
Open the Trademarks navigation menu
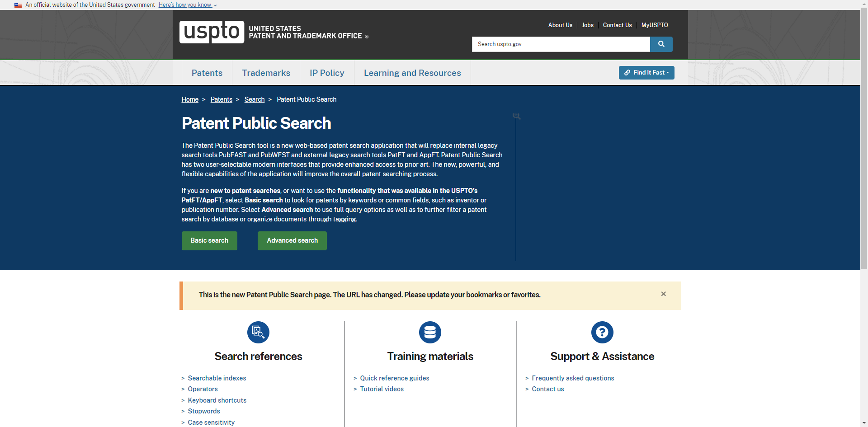tap(266, 73)
